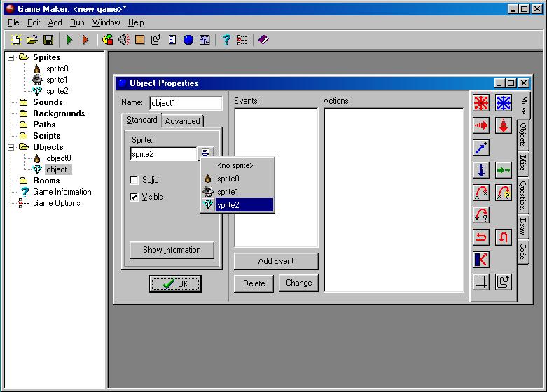Click the red debug run arrow
This screenshot has width=547, height=392.
(85, 40)
